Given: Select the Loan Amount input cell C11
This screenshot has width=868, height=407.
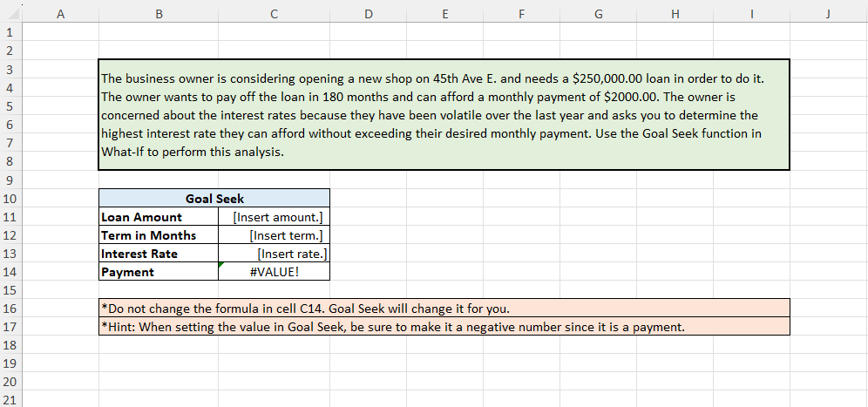Looking at the screenshot, I should click(x=274, y=216).
